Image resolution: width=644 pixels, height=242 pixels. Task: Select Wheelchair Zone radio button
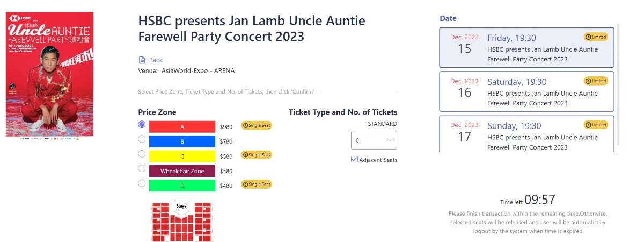pyautogui.click(x=142, y=168)
